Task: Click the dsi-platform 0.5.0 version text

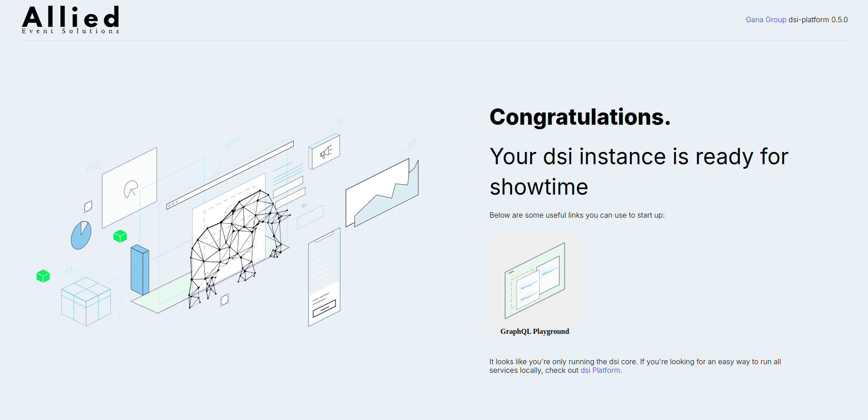Action: coord(818,20)
